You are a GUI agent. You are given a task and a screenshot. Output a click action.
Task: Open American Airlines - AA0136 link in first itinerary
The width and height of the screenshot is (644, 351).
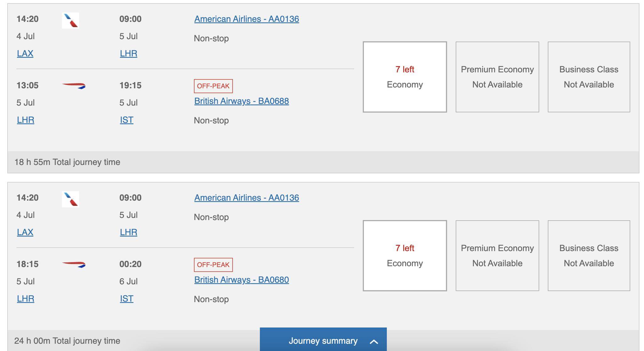click(247, 19)
